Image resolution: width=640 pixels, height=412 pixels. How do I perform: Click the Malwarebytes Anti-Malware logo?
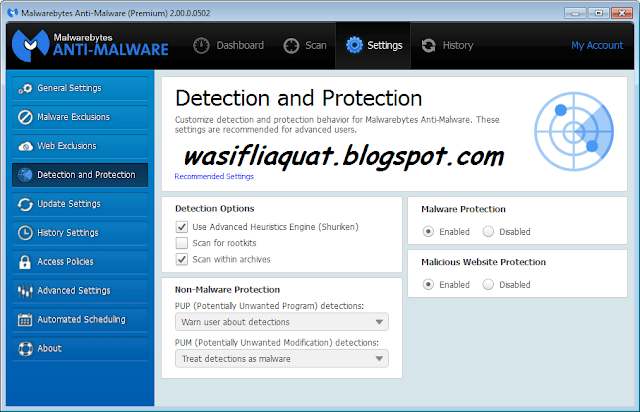(x=90, y=45)
